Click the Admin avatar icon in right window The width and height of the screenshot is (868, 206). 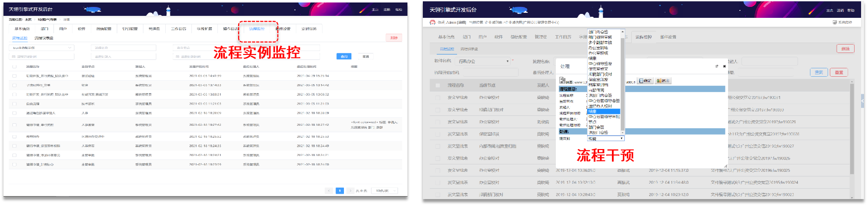coord(432,22)
